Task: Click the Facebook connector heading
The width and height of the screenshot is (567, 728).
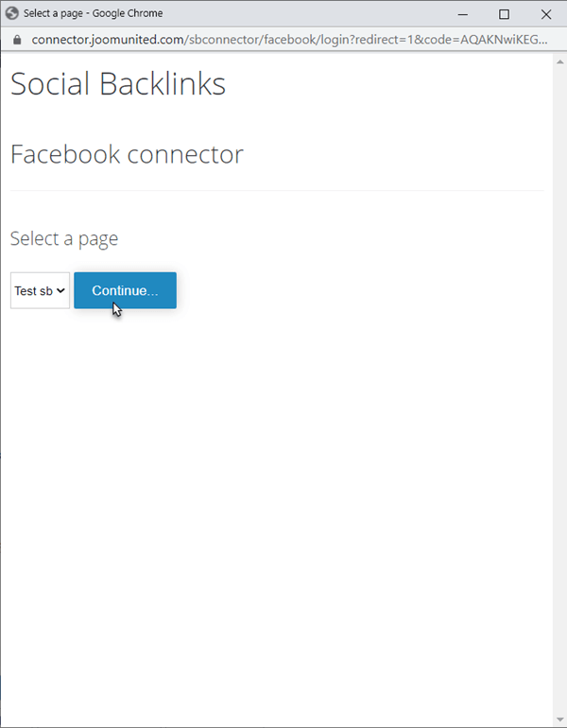Action: click(x=127, y=154)
